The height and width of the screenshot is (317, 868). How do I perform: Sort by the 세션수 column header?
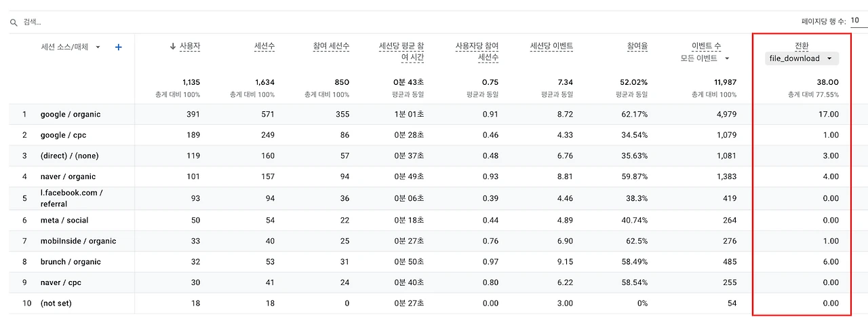click(264, 46)
